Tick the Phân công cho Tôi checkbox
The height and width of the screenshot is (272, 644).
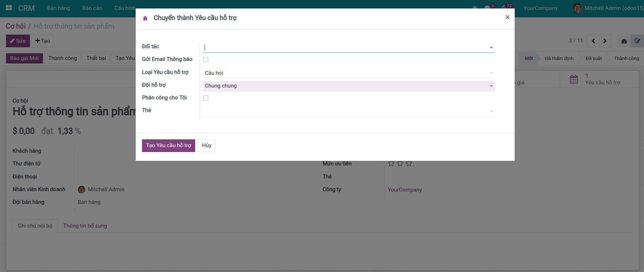[206, 98]
